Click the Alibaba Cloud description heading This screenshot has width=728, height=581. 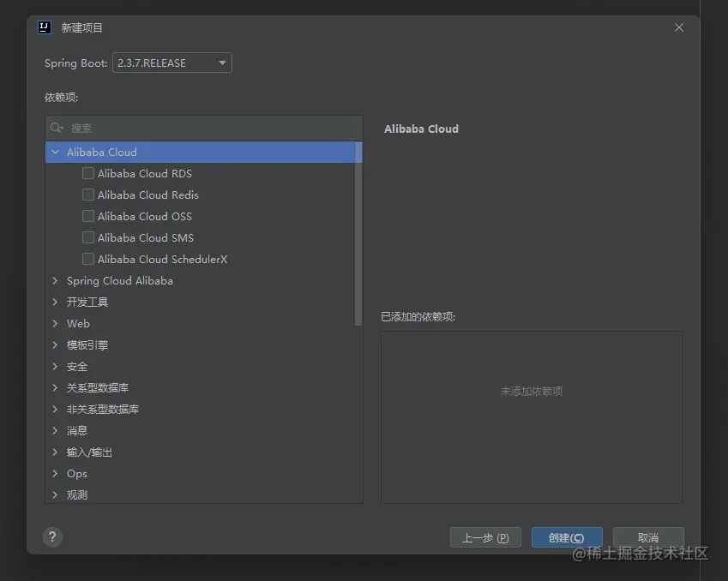pos(421,129)
